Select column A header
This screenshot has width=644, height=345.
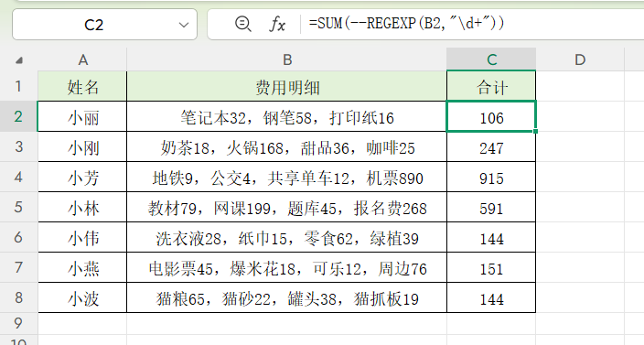[82, 59]
